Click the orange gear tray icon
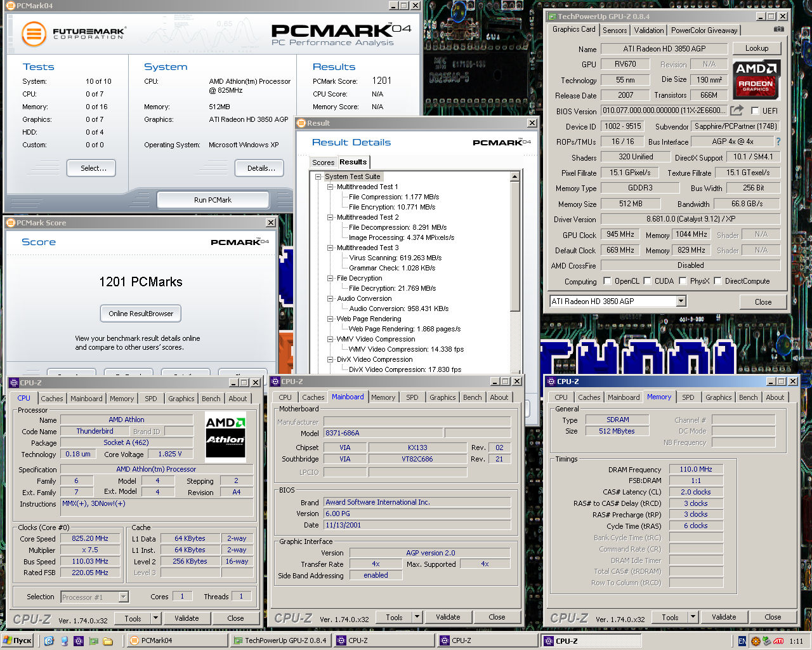 (x=755, y=641)
